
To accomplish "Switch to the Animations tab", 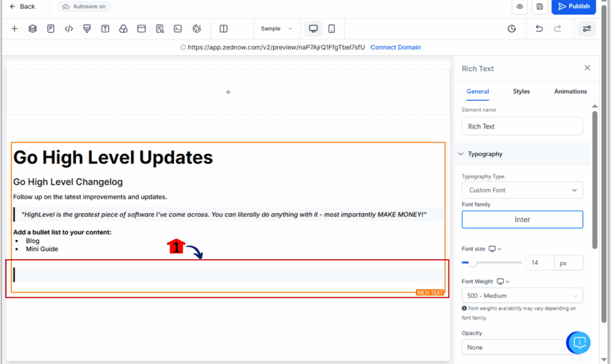I will coord(570,91).
